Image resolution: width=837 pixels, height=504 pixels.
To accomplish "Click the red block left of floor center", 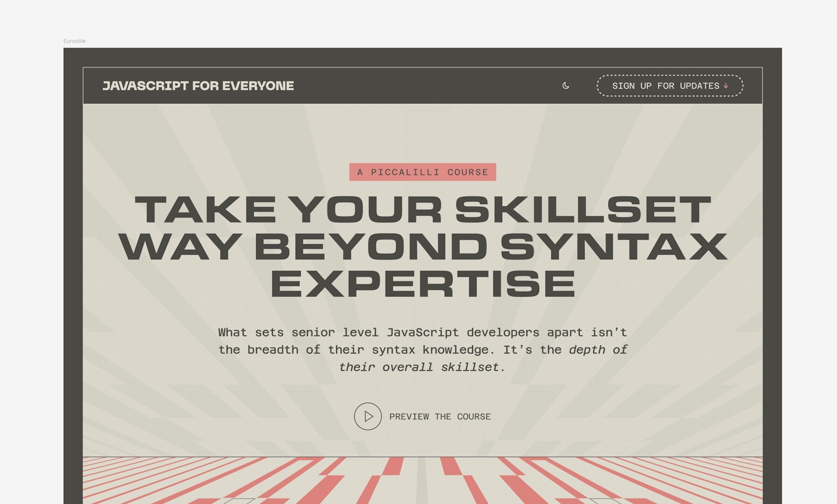I will click(x=394, y=466).
